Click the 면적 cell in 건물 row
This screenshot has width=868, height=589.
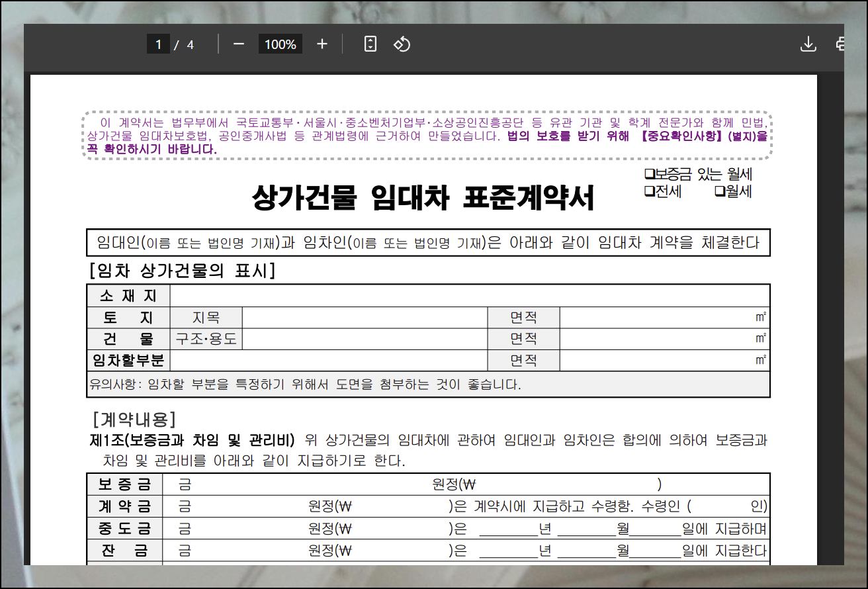(x=523, y=339)
